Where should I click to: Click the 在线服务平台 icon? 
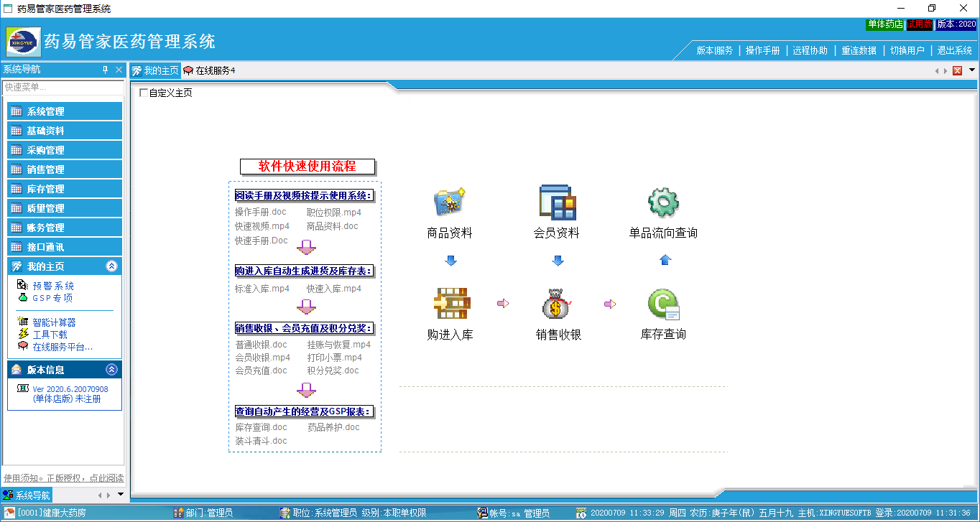click(x=22, y=346)
